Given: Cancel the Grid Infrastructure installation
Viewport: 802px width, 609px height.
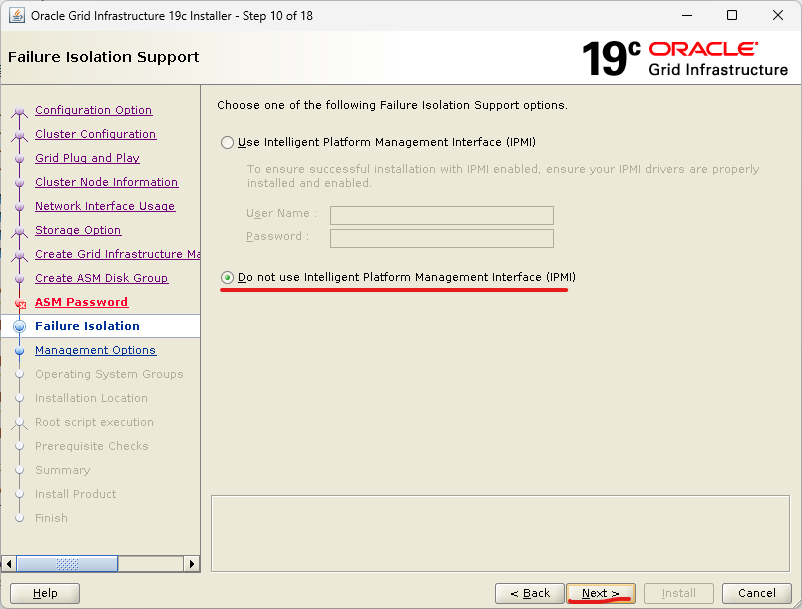Looking at the screenshot, I should (x=757, y=593).
